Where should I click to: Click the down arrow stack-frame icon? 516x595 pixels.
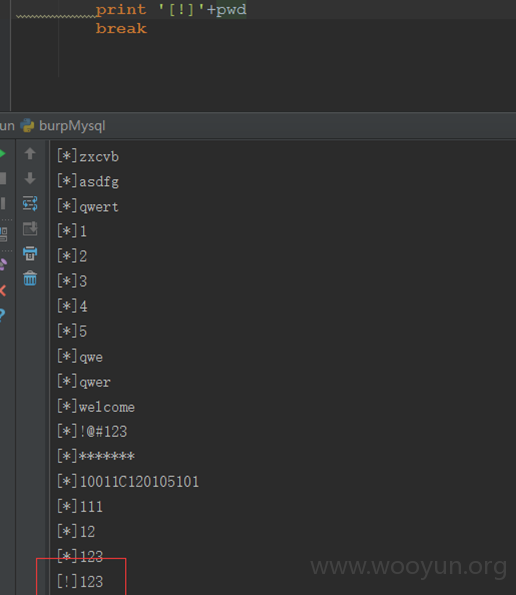[30, 178]
